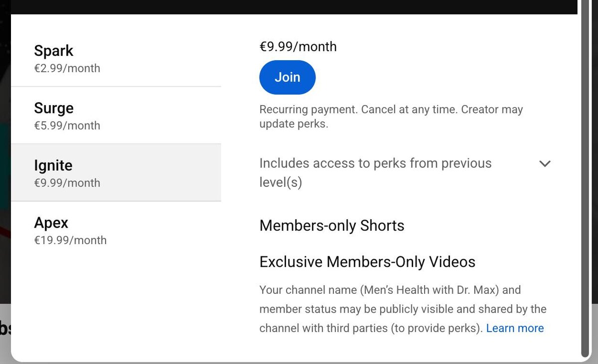Screen dimensions: 598x364
Task: Expand previous-level perks with chevron arrow
Action: pos(545,163)
